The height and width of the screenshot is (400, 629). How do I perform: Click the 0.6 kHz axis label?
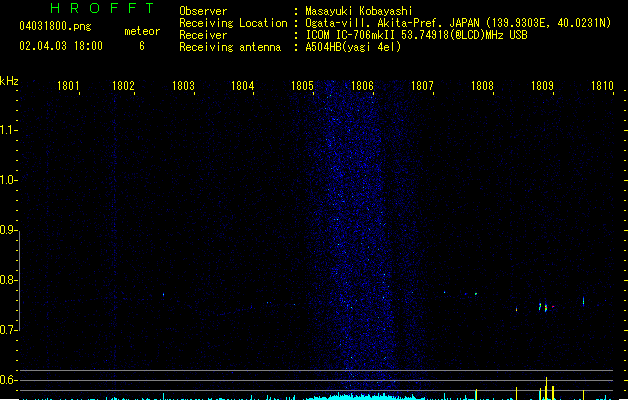7,380
